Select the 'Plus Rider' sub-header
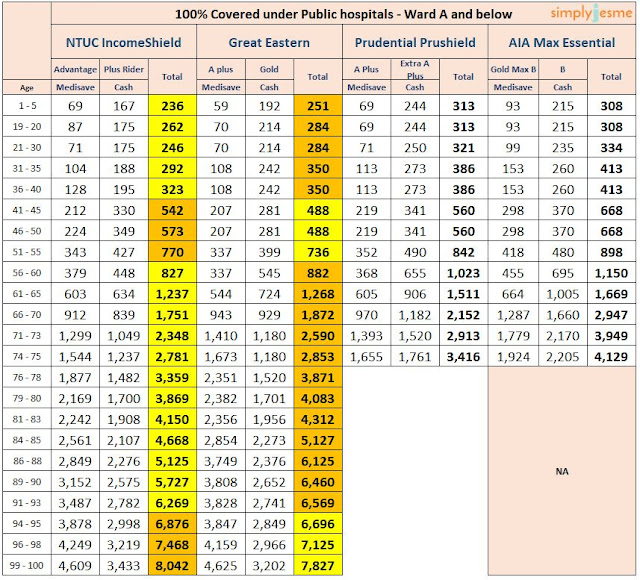 (124, 69)
